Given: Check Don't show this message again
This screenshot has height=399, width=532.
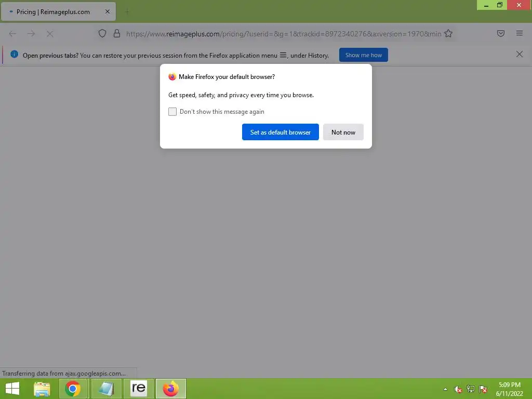Looking at the screenshot, I should (172, 112).
